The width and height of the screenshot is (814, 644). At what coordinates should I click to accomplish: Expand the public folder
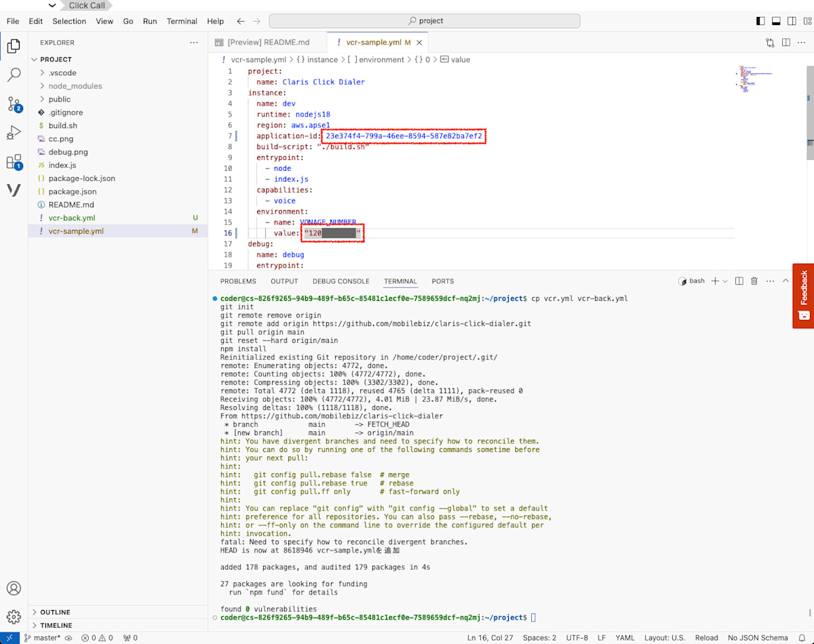[x=118, y=99]
